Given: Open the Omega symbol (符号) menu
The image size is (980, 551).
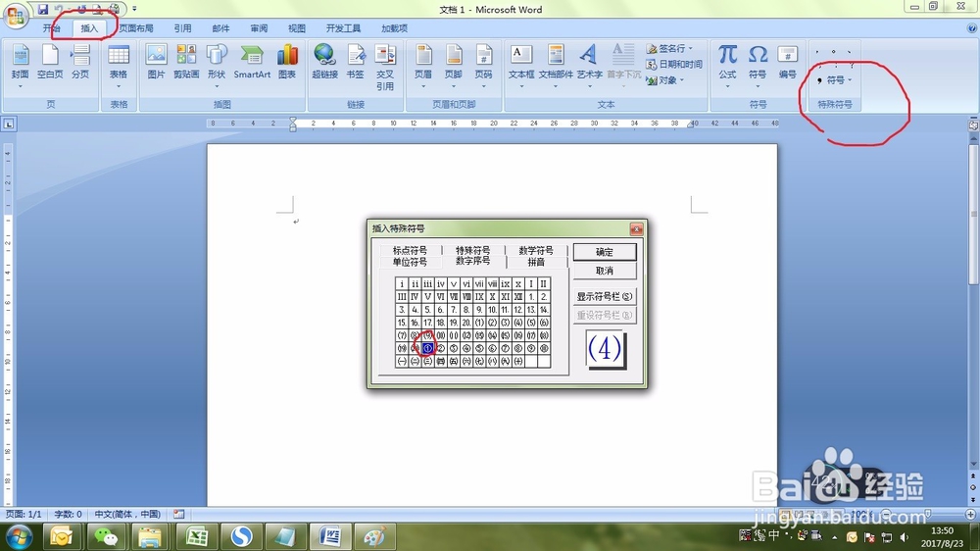Looking at the screenshot, I should (758, 66).
